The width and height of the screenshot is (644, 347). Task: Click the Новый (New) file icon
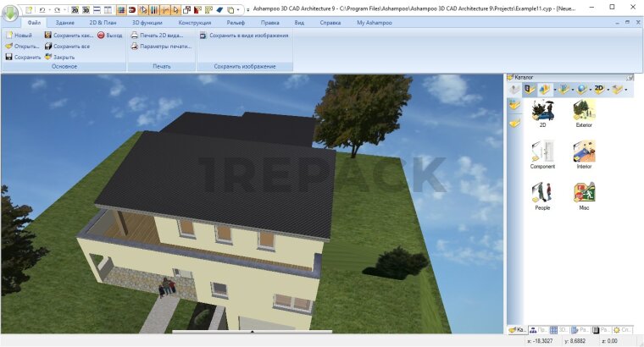click(8, 36)
